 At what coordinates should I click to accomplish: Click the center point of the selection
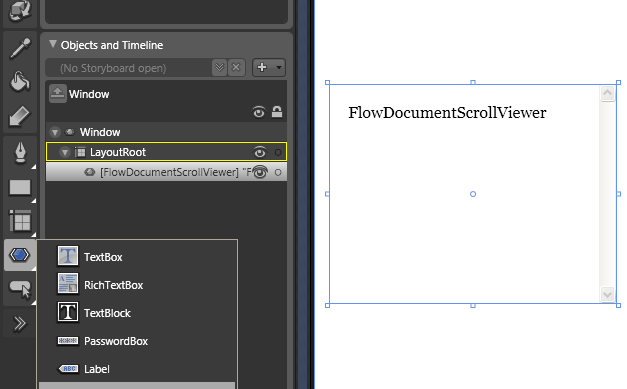473,194
